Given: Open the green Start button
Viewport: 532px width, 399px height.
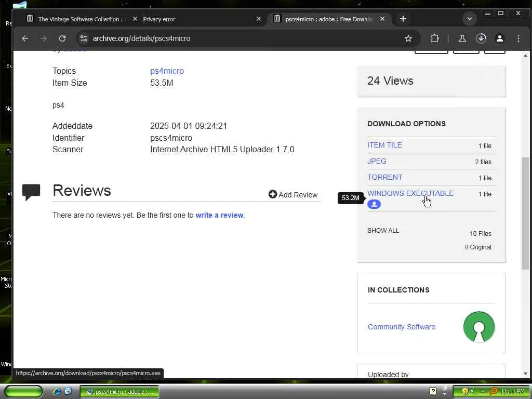Looking at the screenshot, I should coord(23,392).
